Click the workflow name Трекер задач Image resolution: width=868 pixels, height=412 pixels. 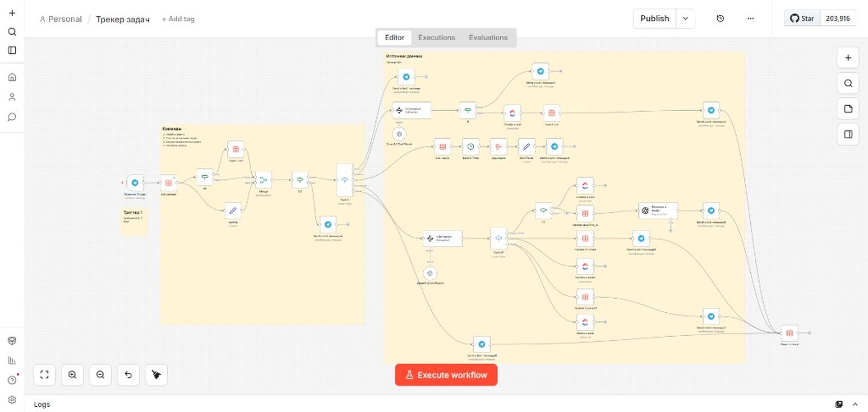pyautogui.click(x=123, y=19)
